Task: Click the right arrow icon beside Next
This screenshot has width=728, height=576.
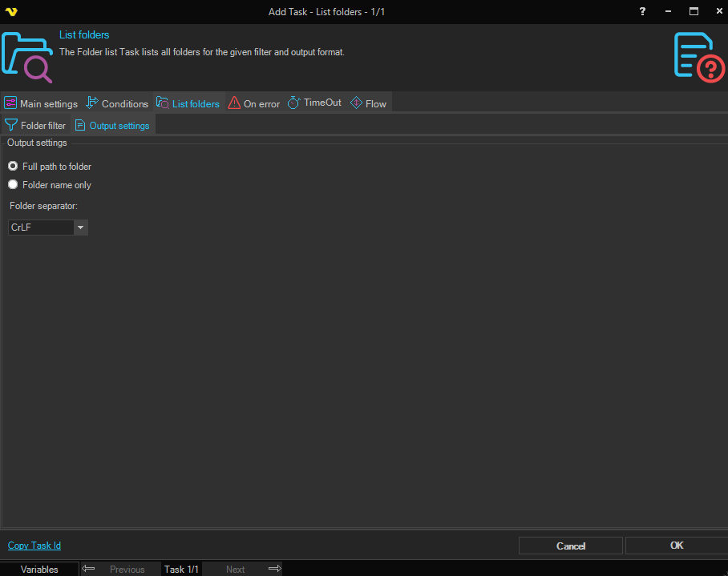Action: (274, 569)
